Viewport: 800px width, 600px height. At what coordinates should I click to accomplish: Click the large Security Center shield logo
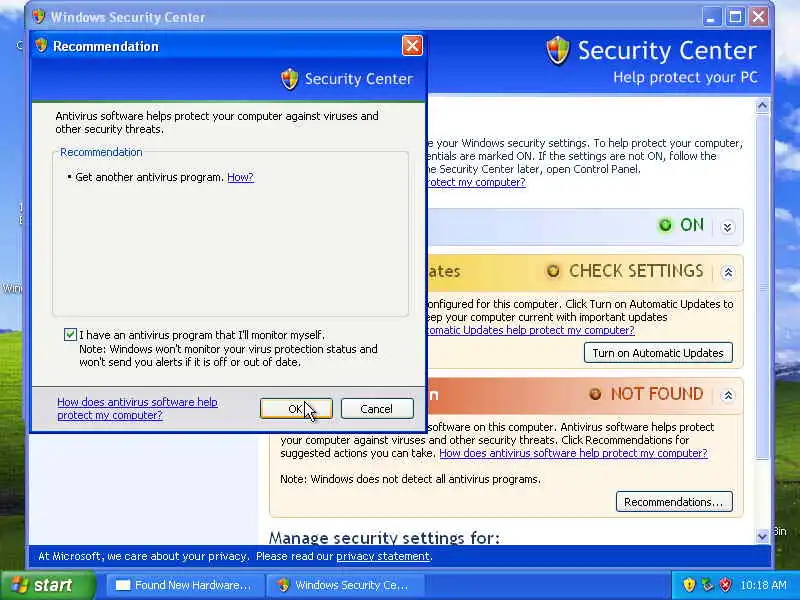point(558,51)
